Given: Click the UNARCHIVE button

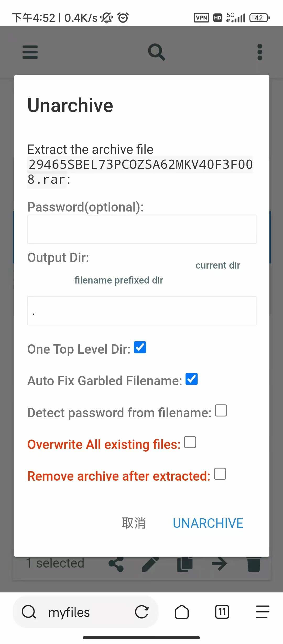Looking at the screenshot, I should tap(208, 523).
